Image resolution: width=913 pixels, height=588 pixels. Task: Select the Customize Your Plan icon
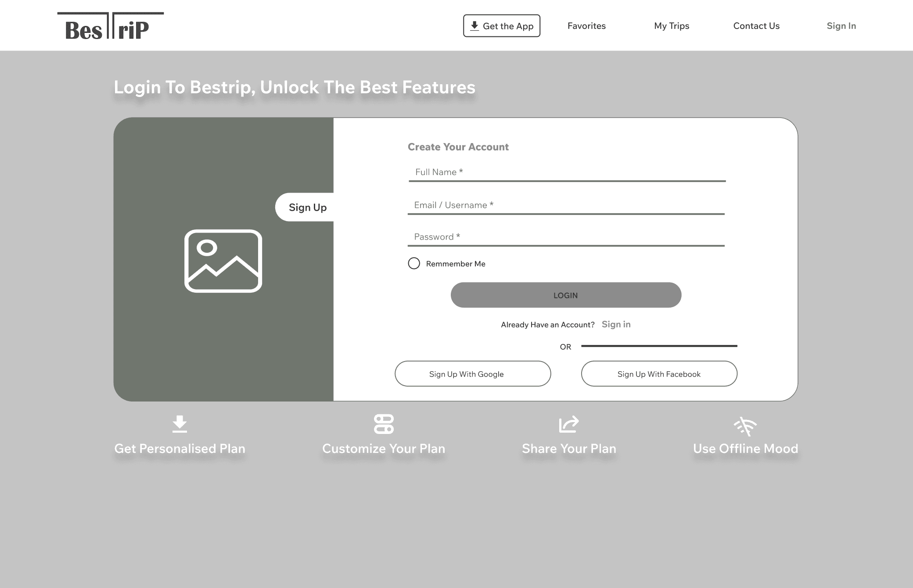click(384, 424)
